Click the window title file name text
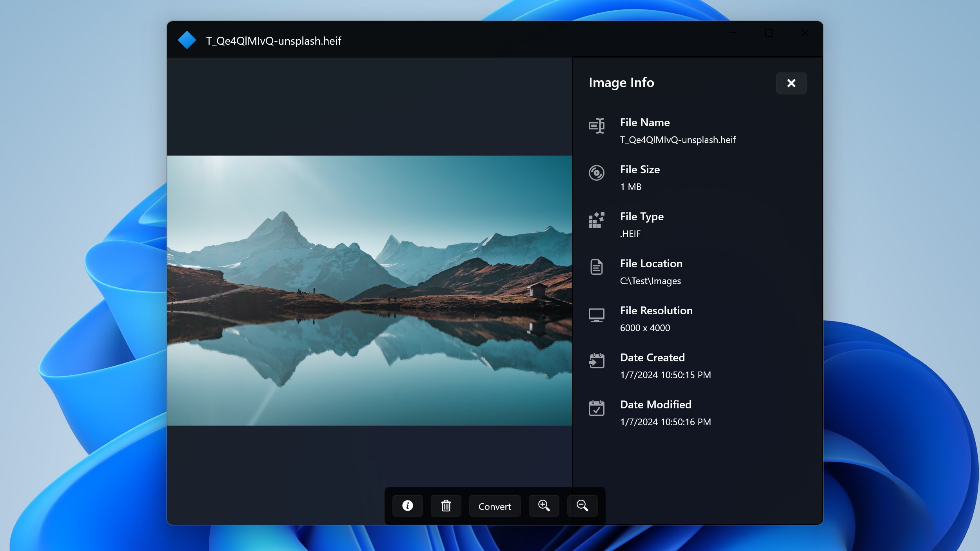The image size is (980, 551). (x=274, y=41)
